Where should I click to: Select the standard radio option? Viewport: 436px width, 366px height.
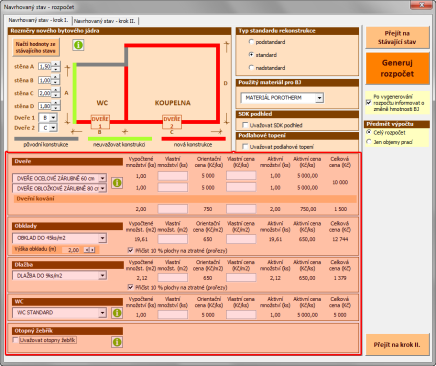coord(251,55)
